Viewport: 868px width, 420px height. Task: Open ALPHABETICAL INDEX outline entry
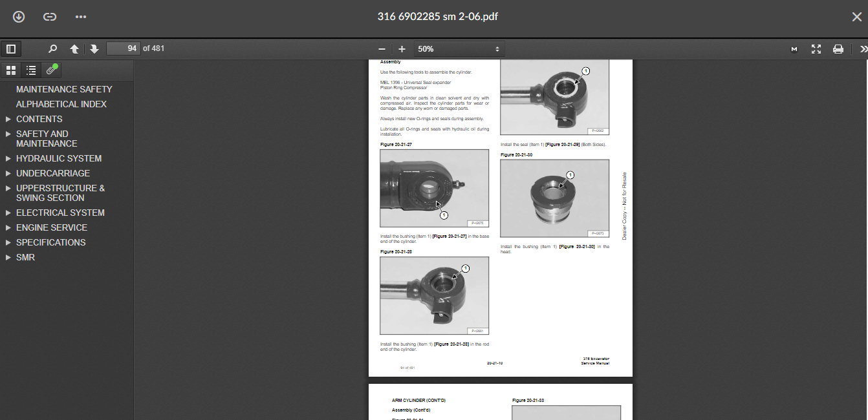click(x=61, y=104)
